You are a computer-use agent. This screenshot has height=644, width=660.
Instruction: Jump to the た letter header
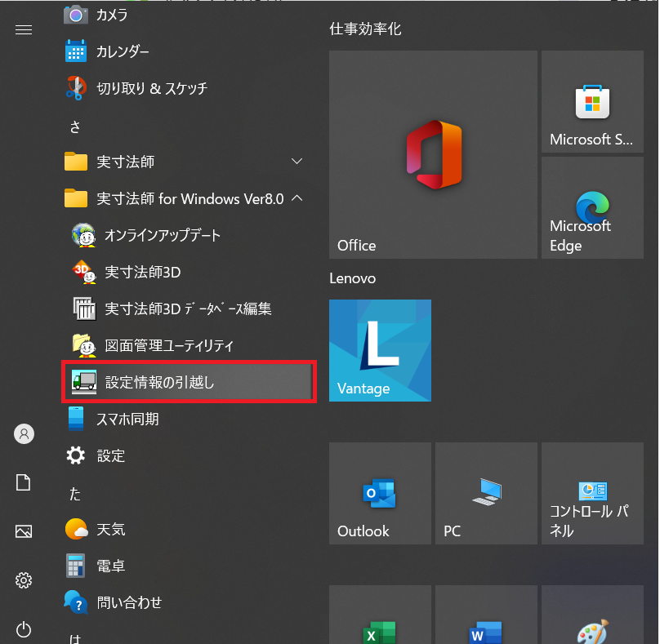pyautogui.click(x=75, y=494)
